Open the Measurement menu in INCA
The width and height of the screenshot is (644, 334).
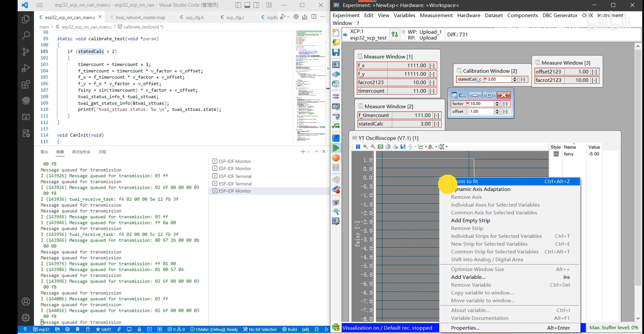436,15
